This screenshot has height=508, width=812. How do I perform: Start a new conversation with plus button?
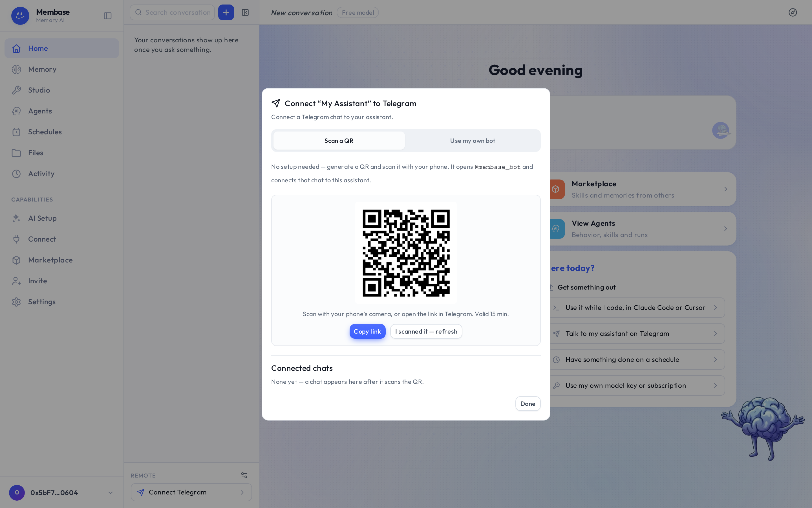pyautogui.click(x=226, y=12)
